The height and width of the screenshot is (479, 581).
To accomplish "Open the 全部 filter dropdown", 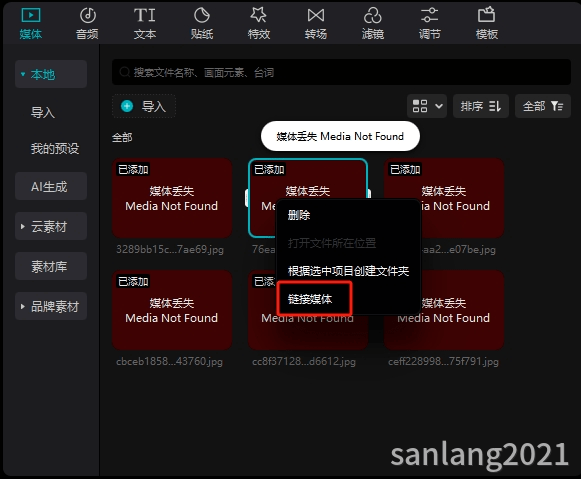I will 543,106.
